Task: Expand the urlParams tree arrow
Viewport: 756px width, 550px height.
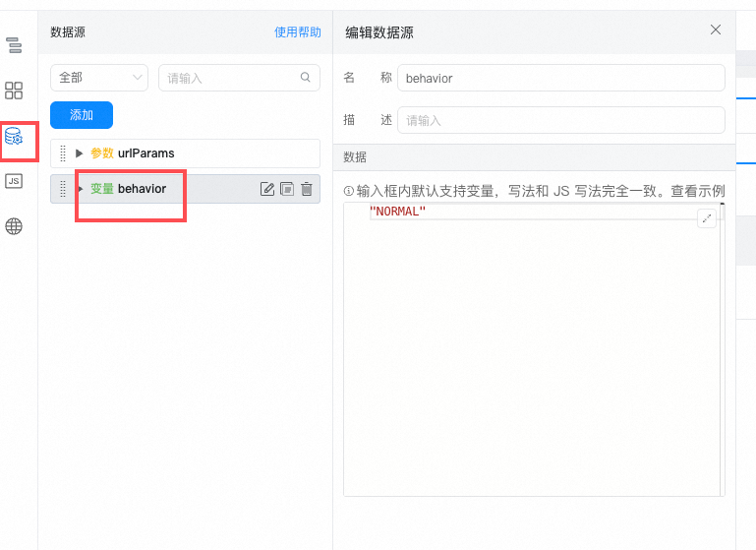Action: coord(80,153)
